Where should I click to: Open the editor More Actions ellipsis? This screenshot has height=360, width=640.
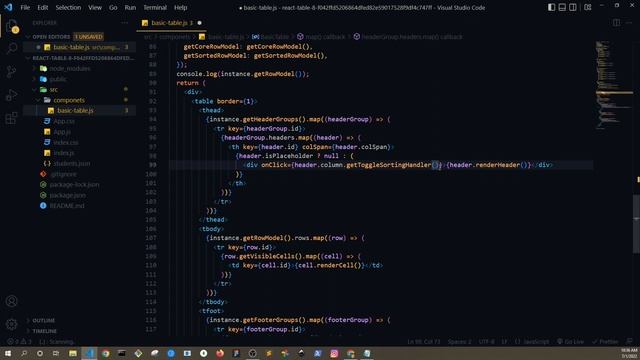(629, 23)
